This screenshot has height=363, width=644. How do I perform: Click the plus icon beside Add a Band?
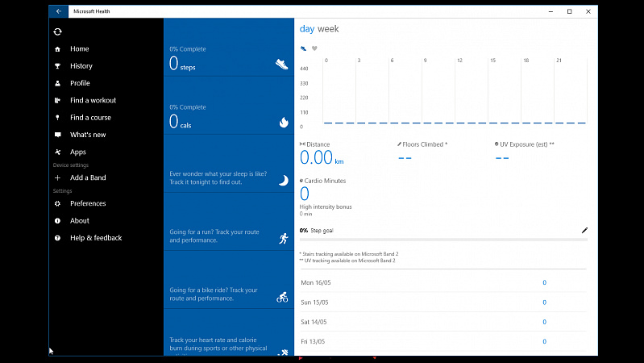click(57, 177)
